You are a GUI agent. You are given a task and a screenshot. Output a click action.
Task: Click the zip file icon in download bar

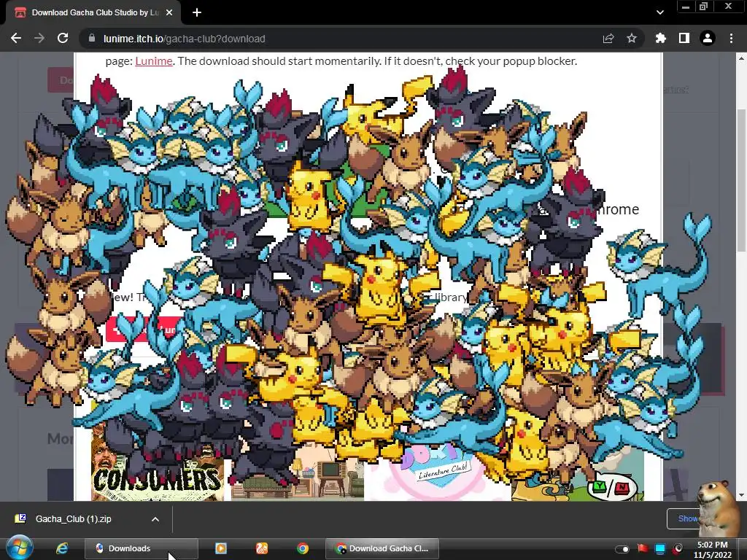coord(20,518)
